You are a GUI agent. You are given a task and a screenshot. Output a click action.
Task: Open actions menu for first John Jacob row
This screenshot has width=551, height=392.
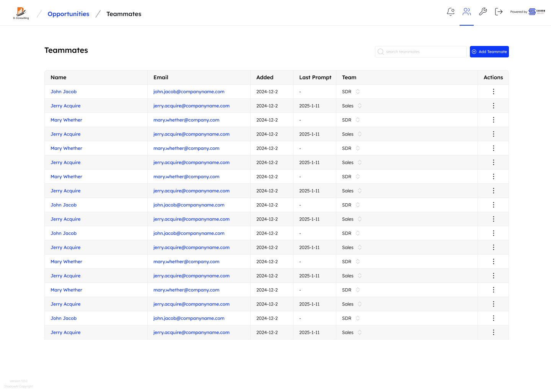(x=493, y=91)
